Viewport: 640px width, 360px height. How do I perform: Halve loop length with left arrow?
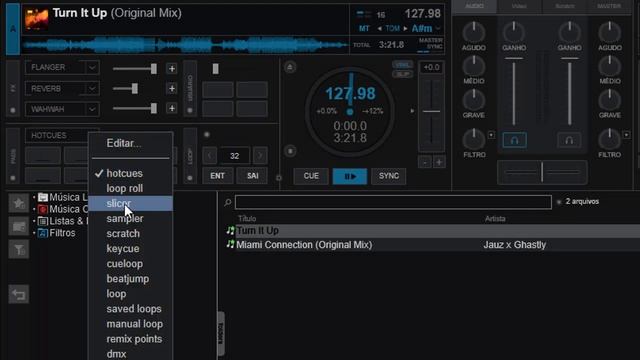[x=210, y=156]
